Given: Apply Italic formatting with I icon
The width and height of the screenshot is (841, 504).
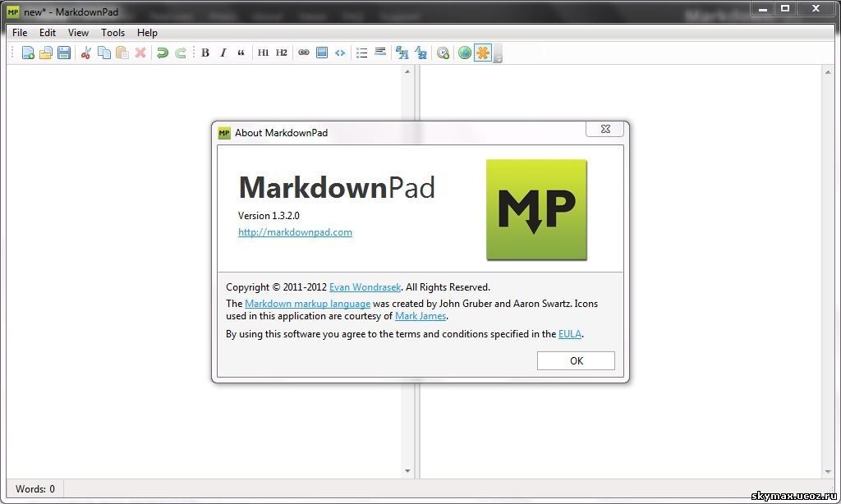Looking at the screenshot, I should [x=223, y=53].
